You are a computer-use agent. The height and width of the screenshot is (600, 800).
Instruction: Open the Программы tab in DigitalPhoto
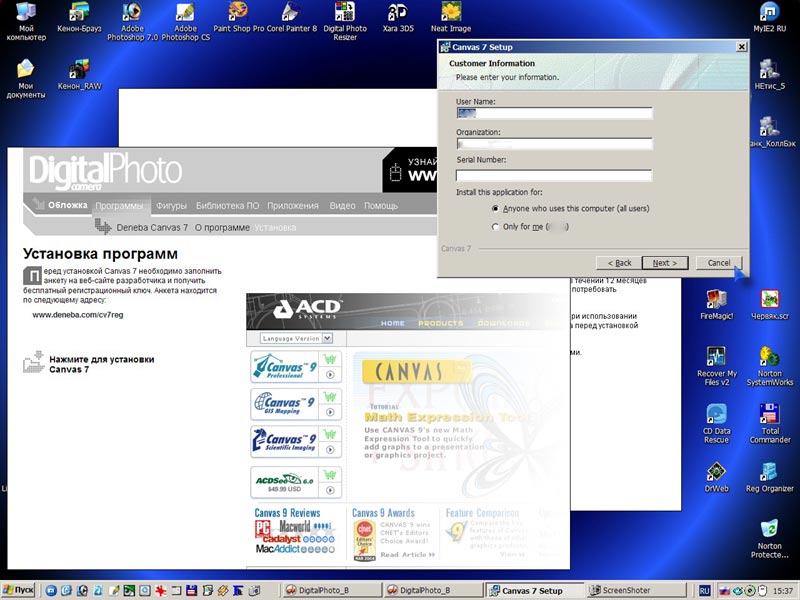click(119, 206)
